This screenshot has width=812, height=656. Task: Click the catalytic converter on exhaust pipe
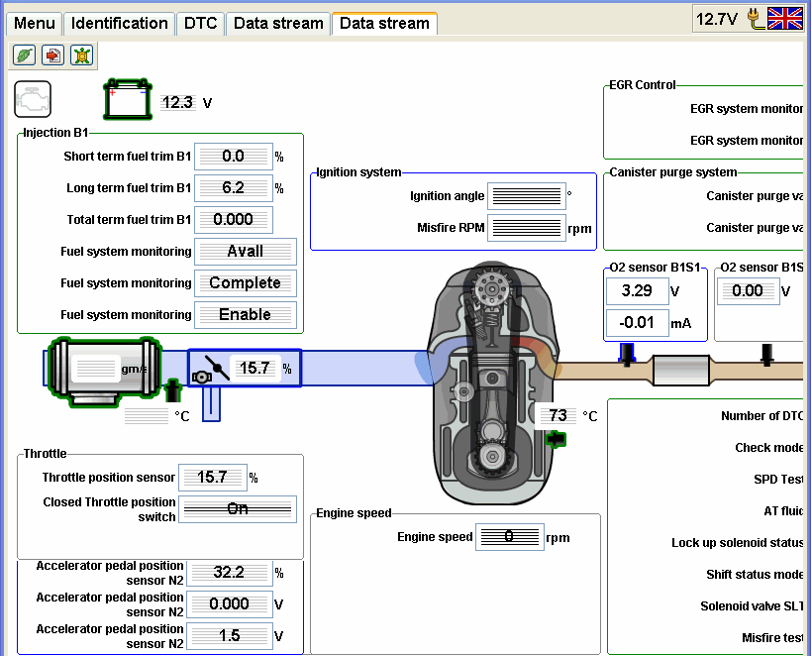point(681,370)
